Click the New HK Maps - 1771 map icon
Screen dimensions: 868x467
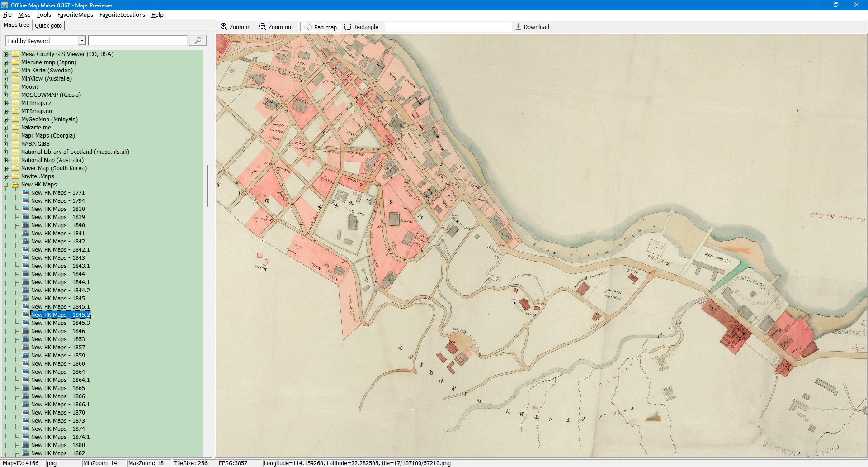(25, 193)
